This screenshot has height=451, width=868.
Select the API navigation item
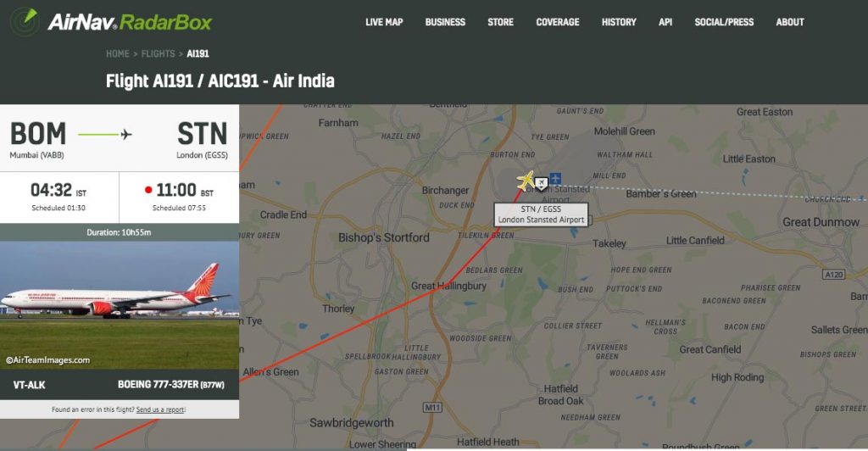pos(665,22)
